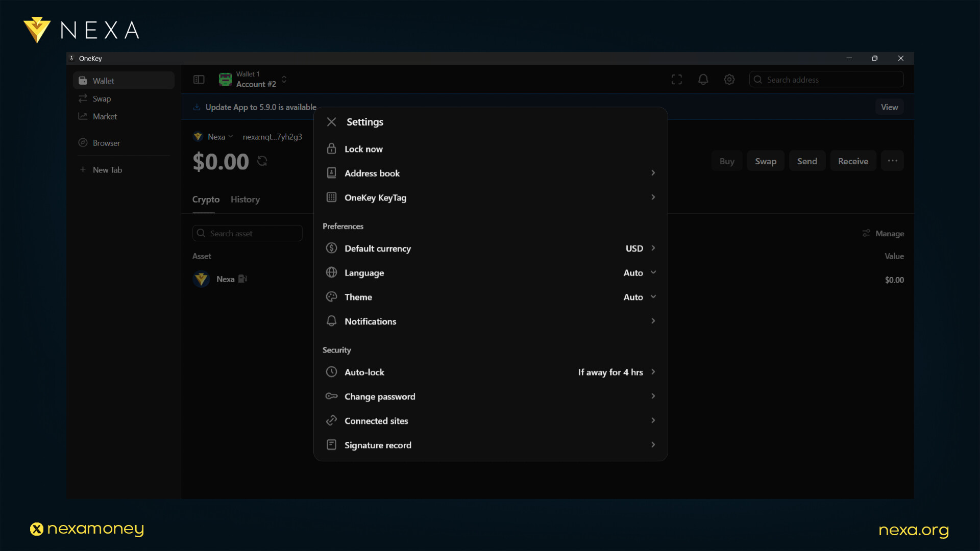Screen dimensions: 980x551
Task: Open Change password option
Action: click(x=490, y=396)
